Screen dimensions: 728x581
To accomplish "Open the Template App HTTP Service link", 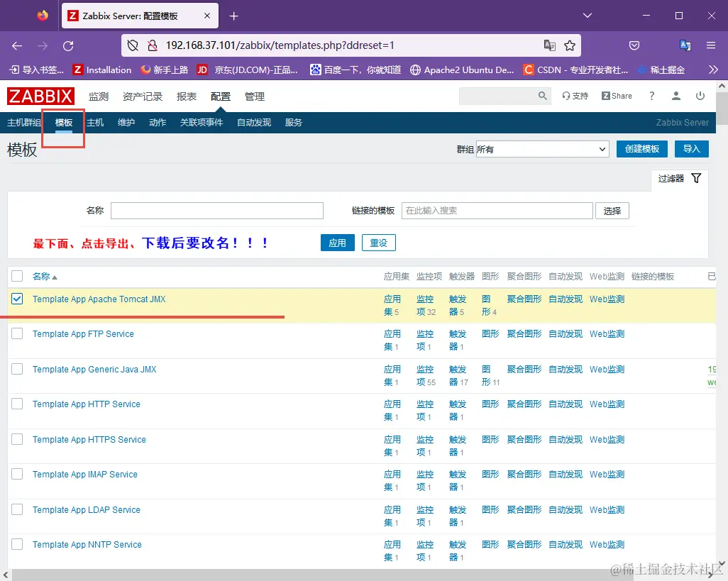I will pyautogui.click(x=87, y=404).
